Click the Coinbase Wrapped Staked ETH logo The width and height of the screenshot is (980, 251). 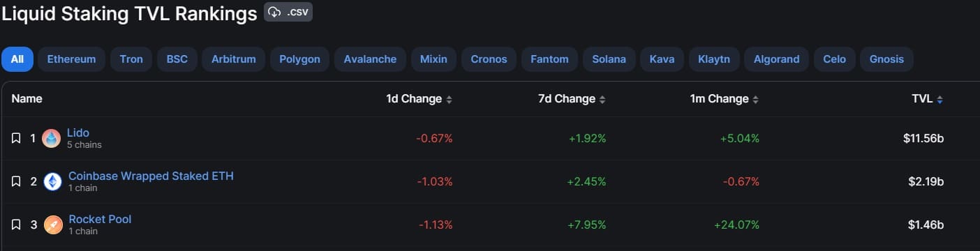(53, 182)
